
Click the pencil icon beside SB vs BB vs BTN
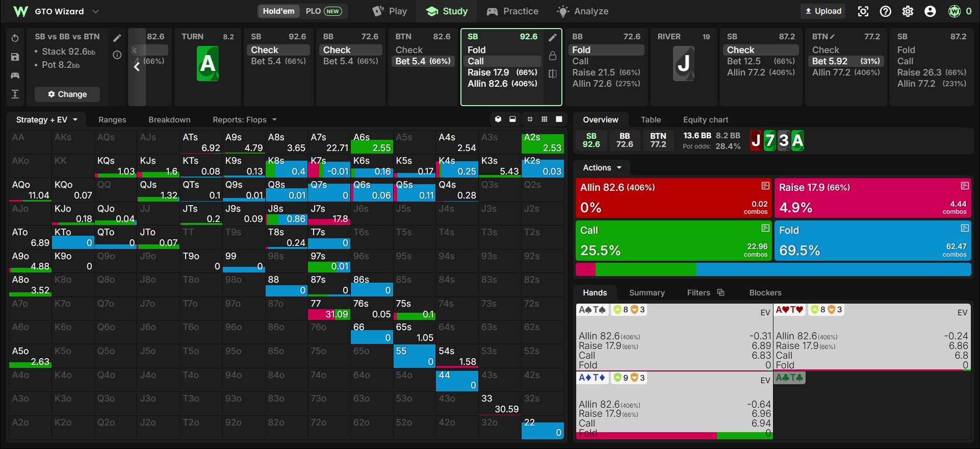117,38
